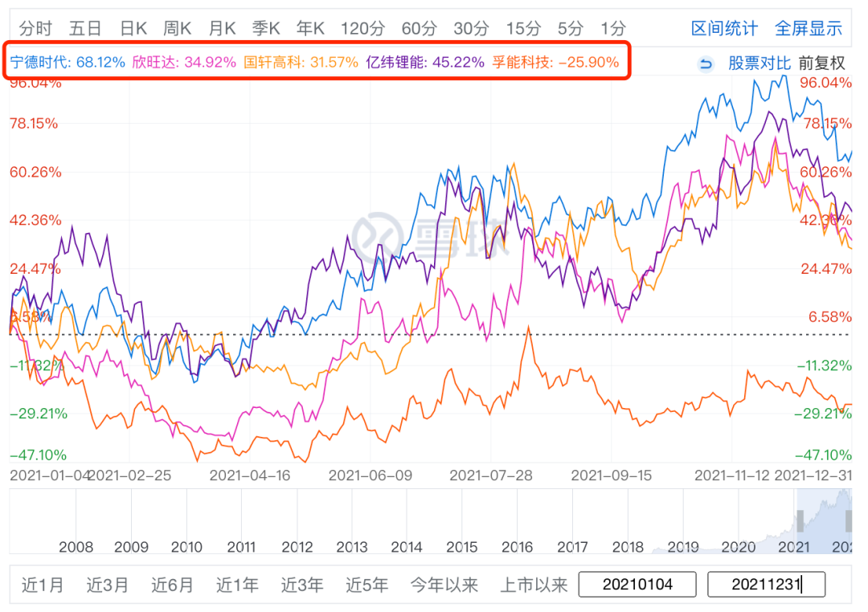Select the 月K period tab
The image size is (868, 612).
click(222, 28)
